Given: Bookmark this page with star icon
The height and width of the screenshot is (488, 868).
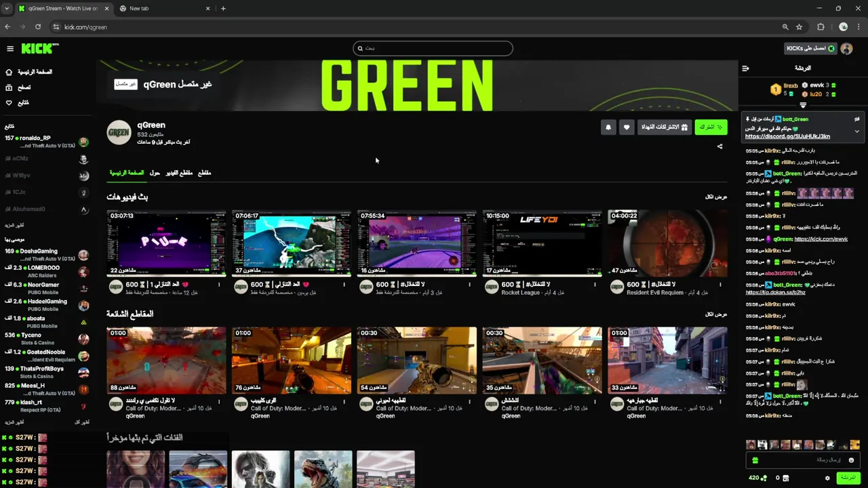Looking at the screenshot, I should tap(800, 27).
